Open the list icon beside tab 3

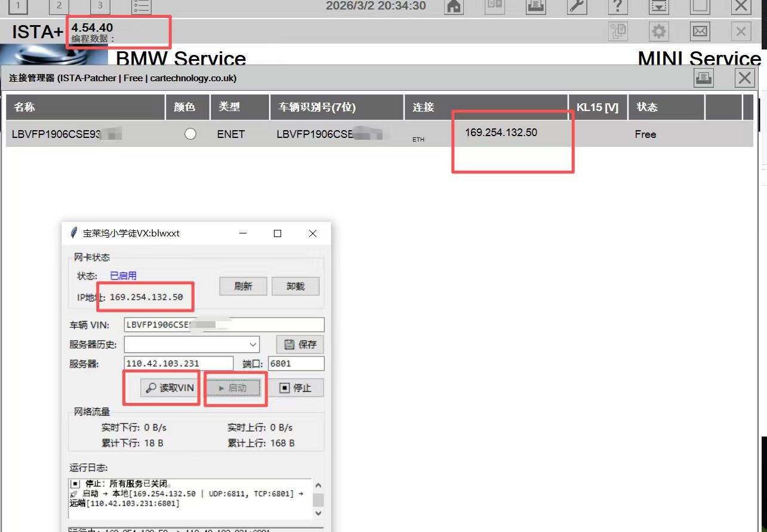pyautogui.click(x=141, y=7)
